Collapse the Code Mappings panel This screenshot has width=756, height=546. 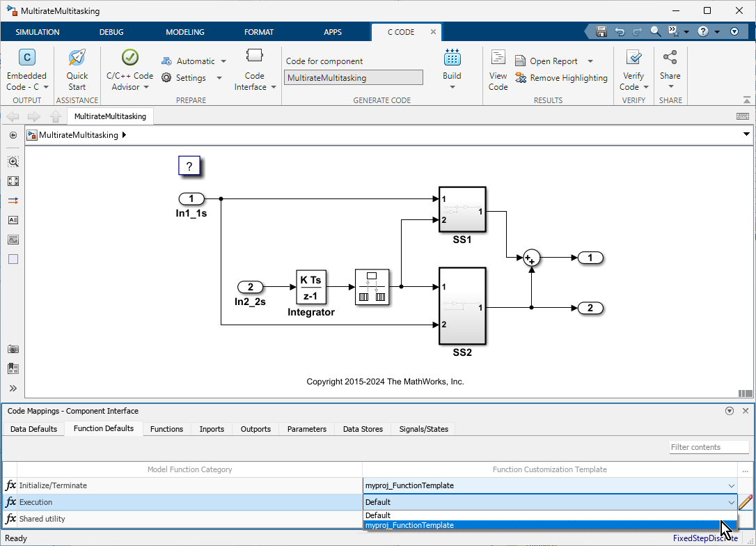tap(730, 411)
